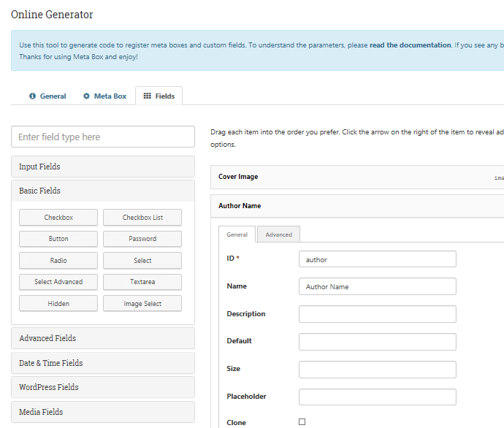Click the read the documentation link
The image size is (504, 428).
pyautogui.click(x=410, y=45)
